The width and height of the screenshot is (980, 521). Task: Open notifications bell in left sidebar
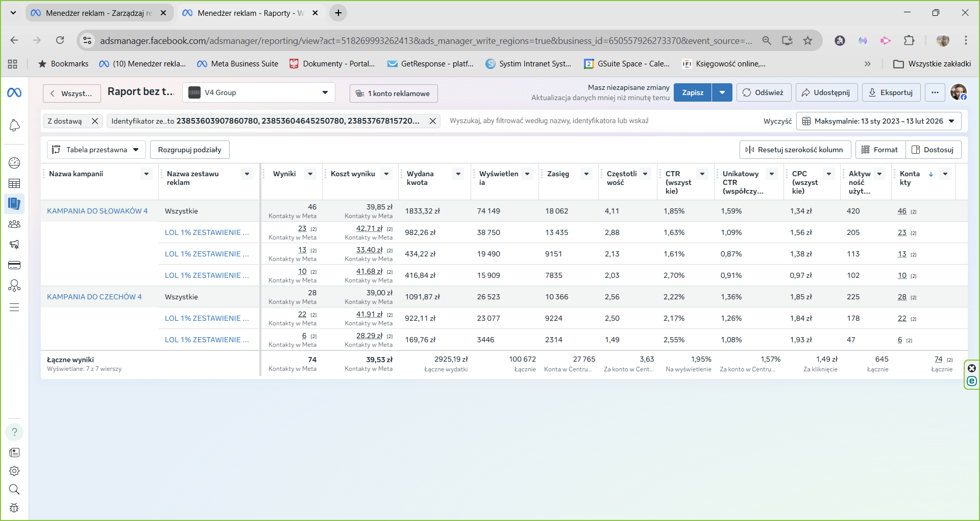pyautogui.click(x=14, y=126)
